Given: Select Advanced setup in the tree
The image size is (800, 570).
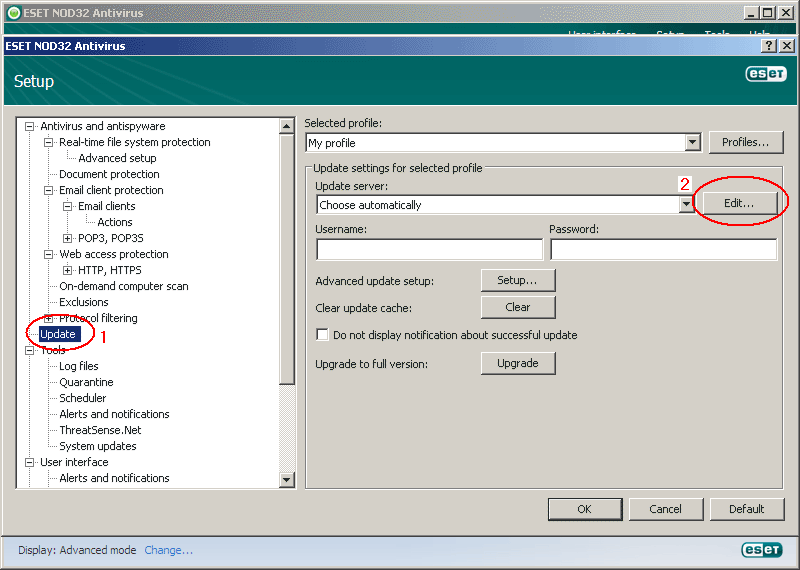Looking at the screenshot, I should [117, 158].
